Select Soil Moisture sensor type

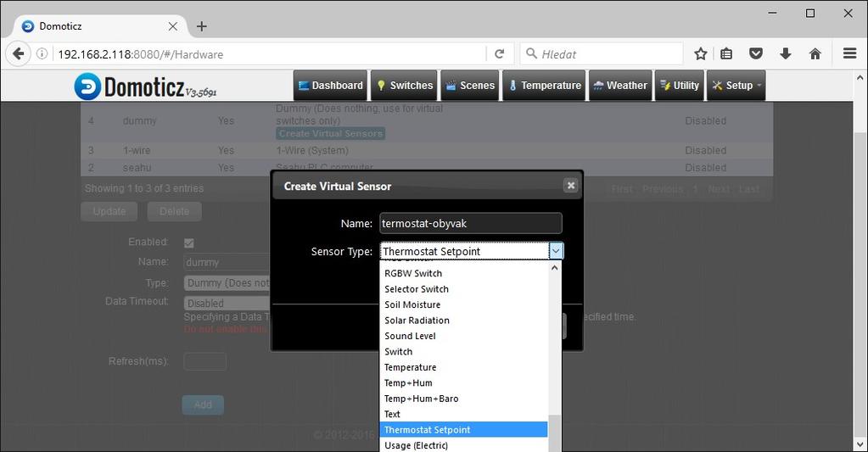463,304
